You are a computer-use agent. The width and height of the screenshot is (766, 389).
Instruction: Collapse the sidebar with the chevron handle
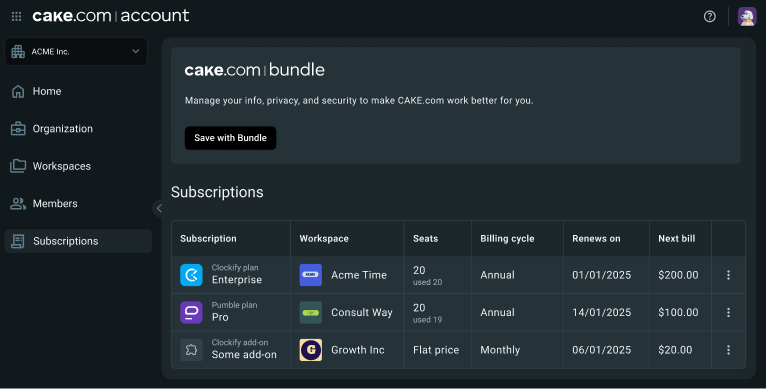pos(158,208)
